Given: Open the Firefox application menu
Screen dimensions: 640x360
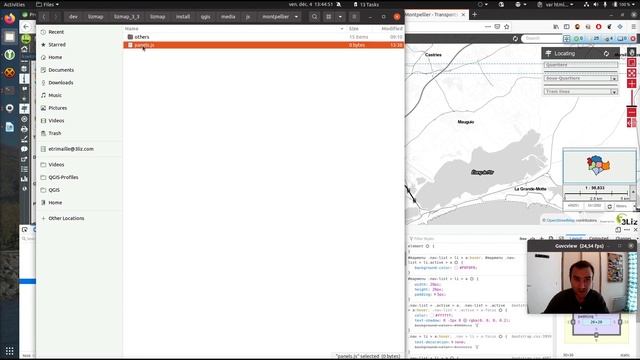Looking at the screenshot, I should click(633, 27).
